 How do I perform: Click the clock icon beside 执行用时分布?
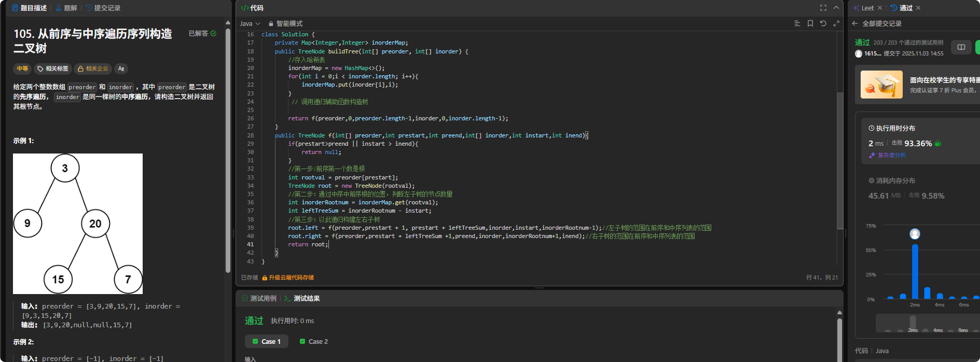[872, 128]
